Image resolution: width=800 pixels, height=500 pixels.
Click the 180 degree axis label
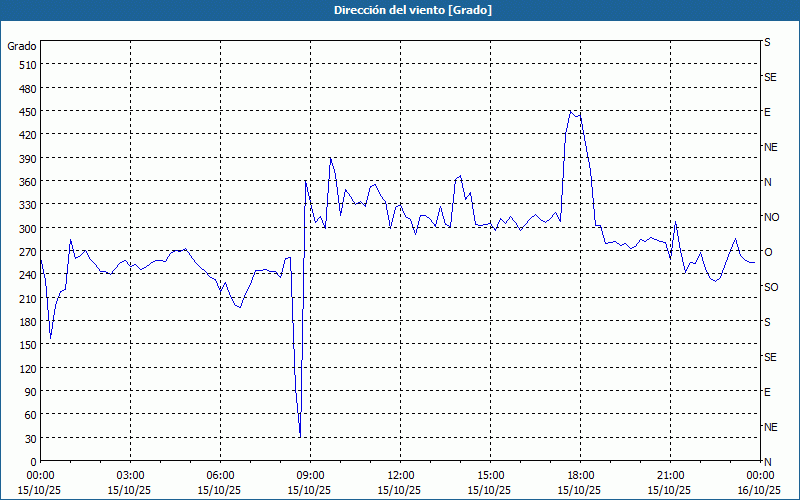[28, 322]
